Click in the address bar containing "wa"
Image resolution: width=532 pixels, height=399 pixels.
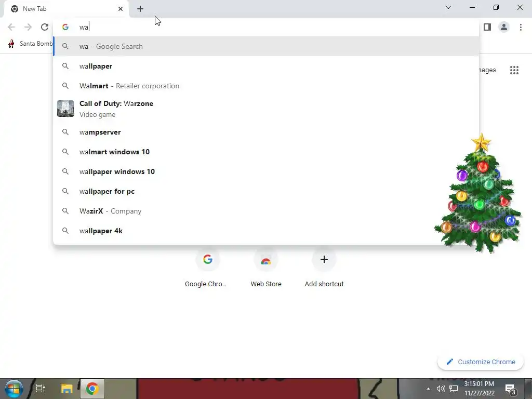(x=266, y=27)
